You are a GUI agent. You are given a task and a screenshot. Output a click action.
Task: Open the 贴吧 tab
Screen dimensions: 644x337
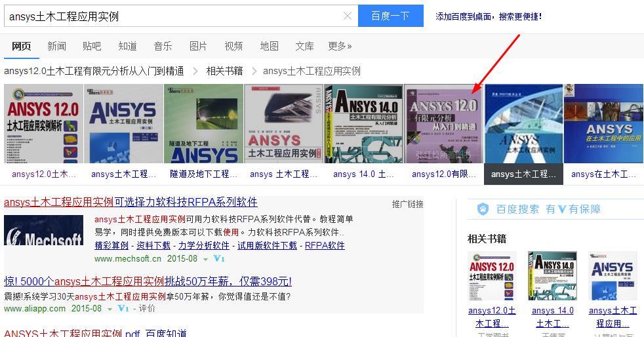point(92,46)
